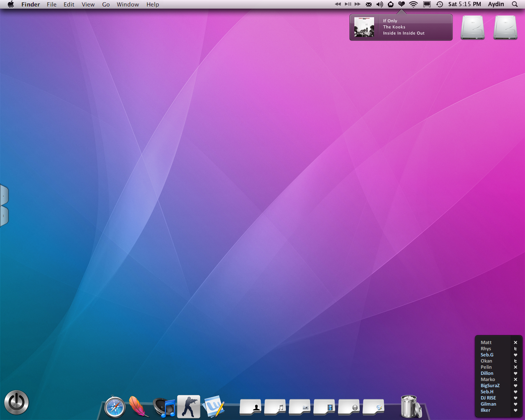Click the heart status icon beside Seb.G
The height and width of the screenshot is (420, 525).
pos(516,355)
